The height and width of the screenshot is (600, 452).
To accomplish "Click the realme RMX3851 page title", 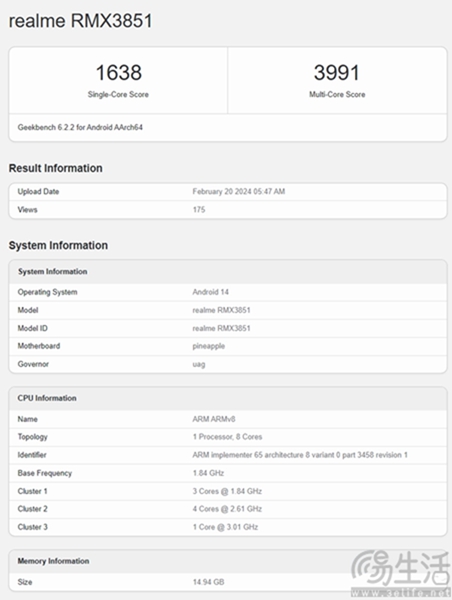I will pyautogui.click(x=80, y=21).
